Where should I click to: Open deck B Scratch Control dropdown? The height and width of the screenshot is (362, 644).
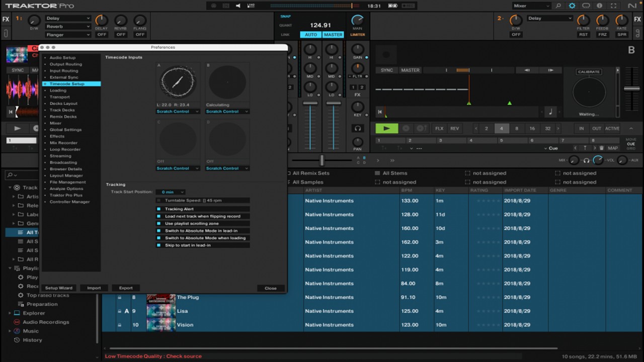[x=227, y=112]
